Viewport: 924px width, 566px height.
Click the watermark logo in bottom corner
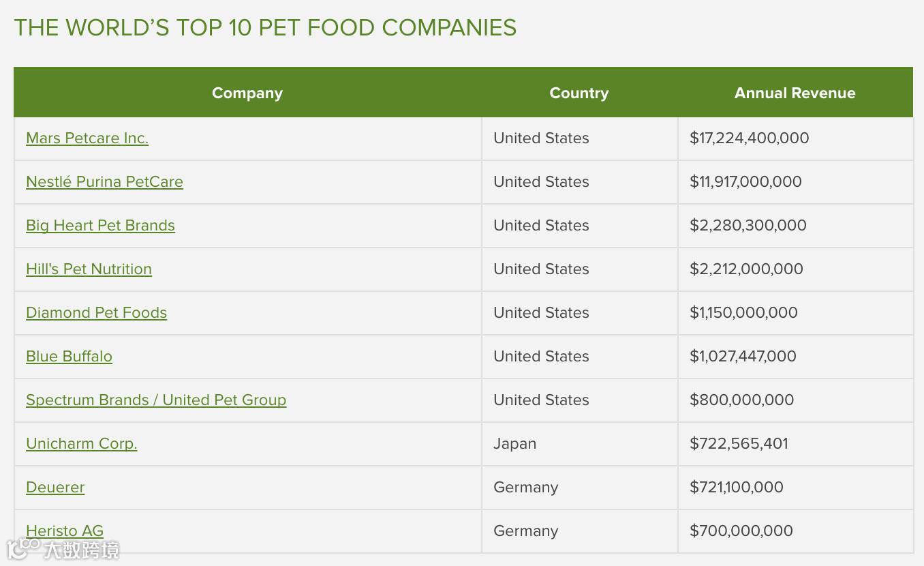(63, 549)
